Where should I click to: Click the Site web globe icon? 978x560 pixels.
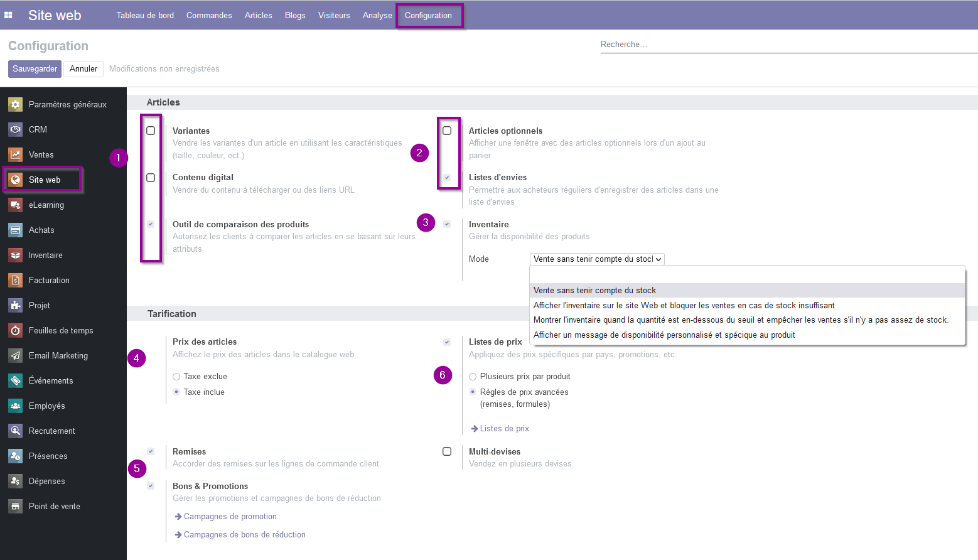pyautogui.click(x=16, y=180)
